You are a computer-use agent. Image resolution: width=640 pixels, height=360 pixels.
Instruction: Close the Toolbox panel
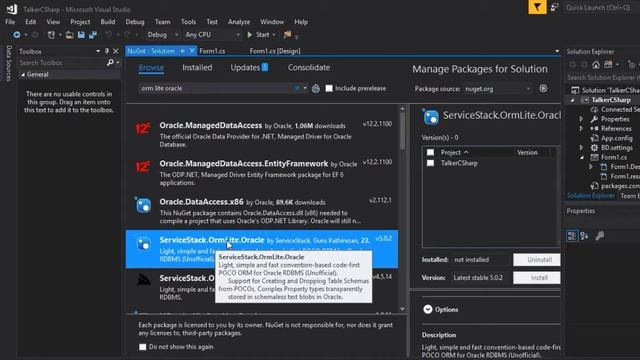pyautogui.click(x=116, y=51)
